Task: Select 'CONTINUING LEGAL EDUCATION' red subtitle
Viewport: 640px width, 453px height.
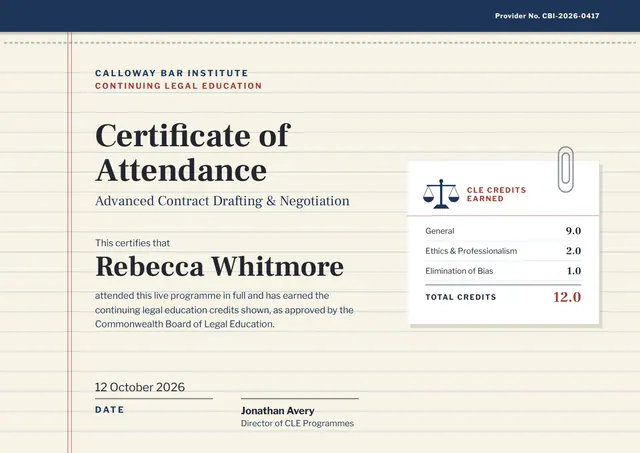Action: (178, 86)
